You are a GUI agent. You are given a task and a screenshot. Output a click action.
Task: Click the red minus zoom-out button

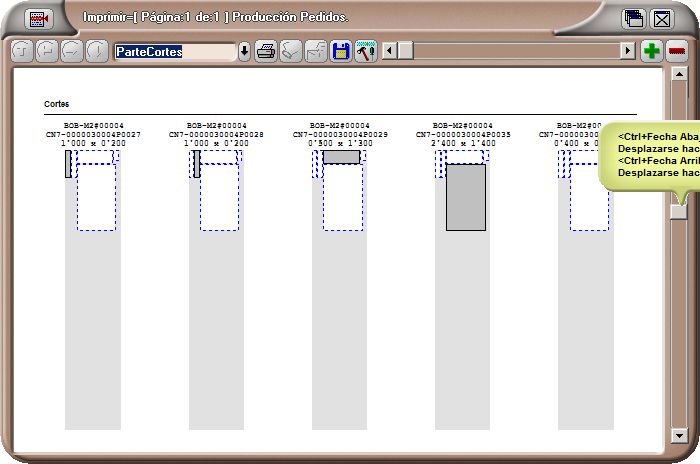click(677, 51)
